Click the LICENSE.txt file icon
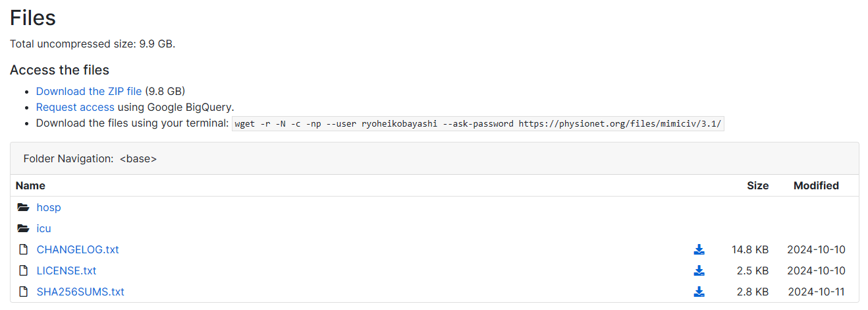 tap(24, 270)
